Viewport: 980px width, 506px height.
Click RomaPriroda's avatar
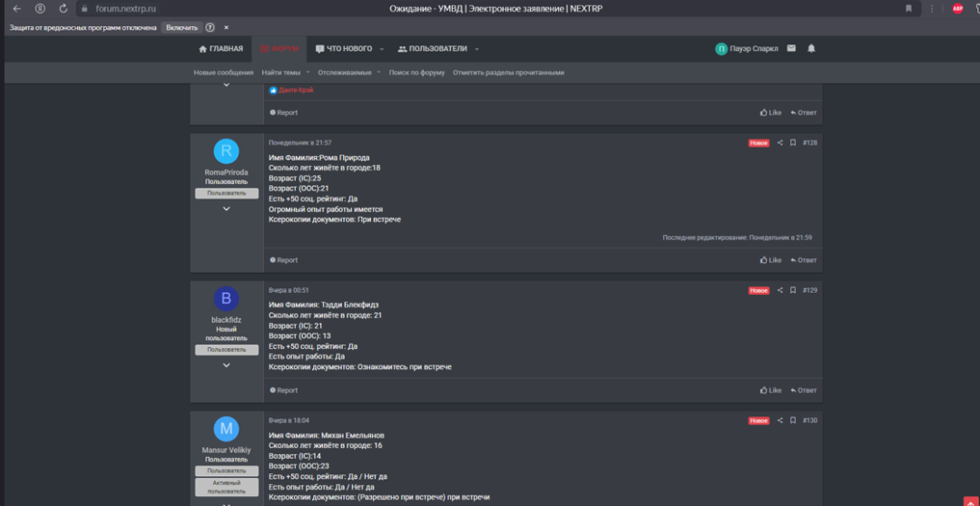[226, 151]
